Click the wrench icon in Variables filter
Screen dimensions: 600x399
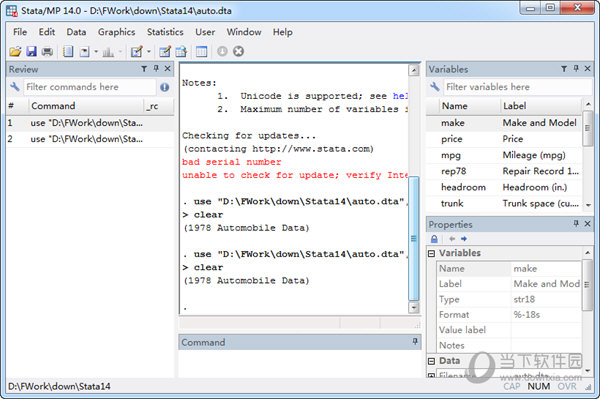click(x=434, y=87)
